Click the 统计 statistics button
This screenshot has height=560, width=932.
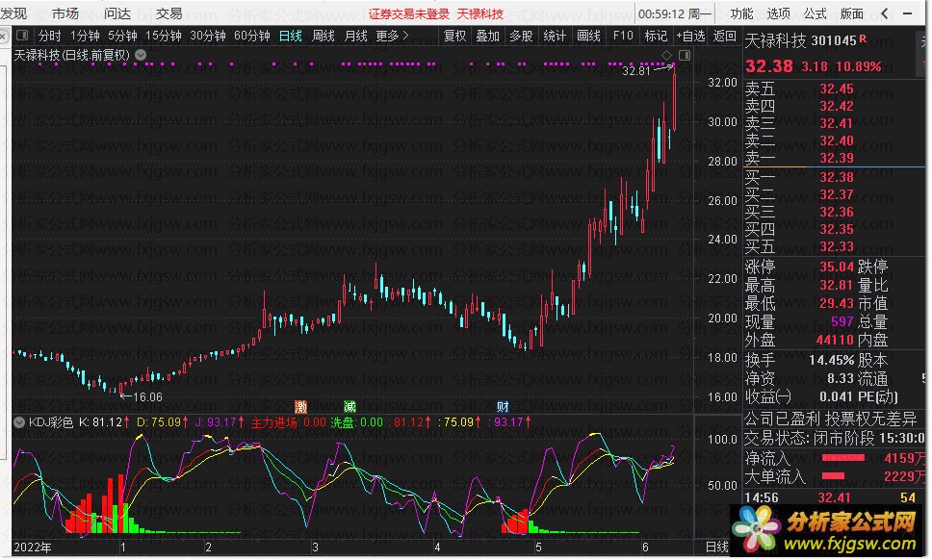[555, 36]
